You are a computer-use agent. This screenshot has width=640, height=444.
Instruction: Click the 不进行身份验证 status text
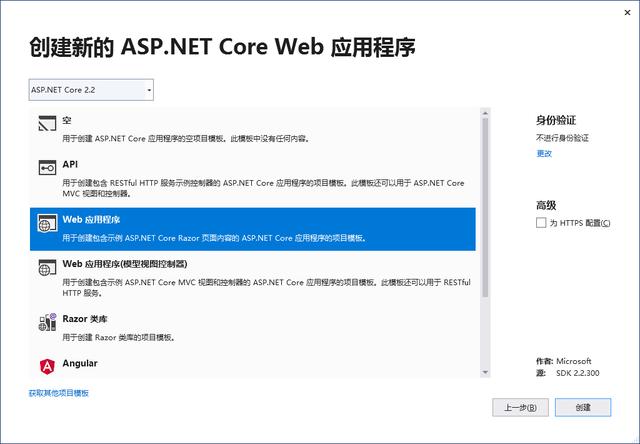click(562, 138)
